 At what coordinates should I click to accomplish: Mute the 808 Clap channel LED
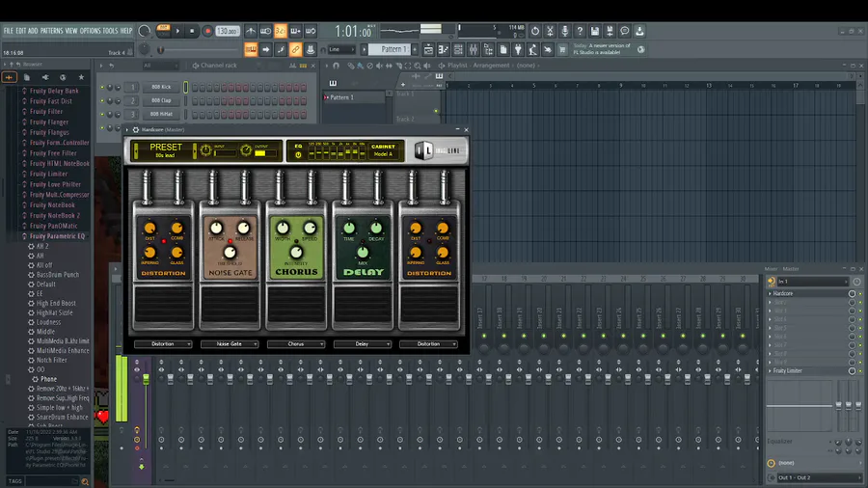tap(102, 100)
